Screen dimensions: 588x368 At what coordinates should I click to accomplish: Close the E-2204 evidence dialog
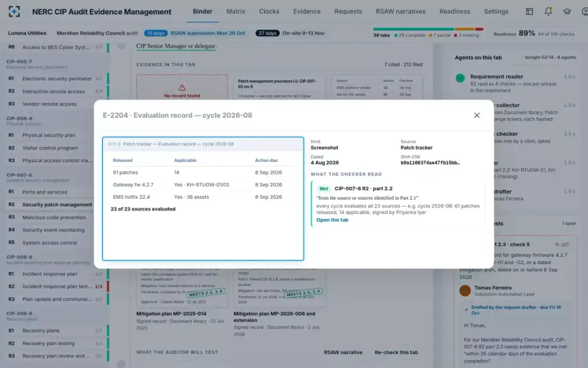(477, 115)
